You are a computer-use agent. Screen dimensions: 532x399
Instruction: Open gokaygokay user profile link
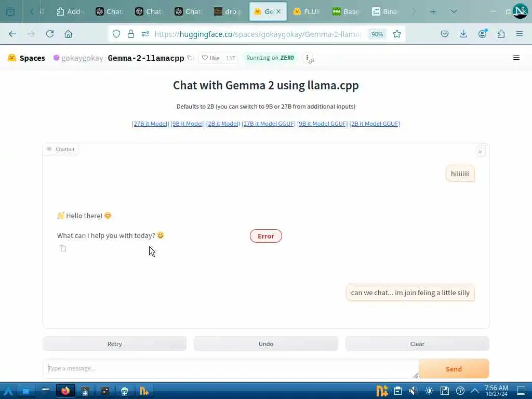[x=82, y=58]
